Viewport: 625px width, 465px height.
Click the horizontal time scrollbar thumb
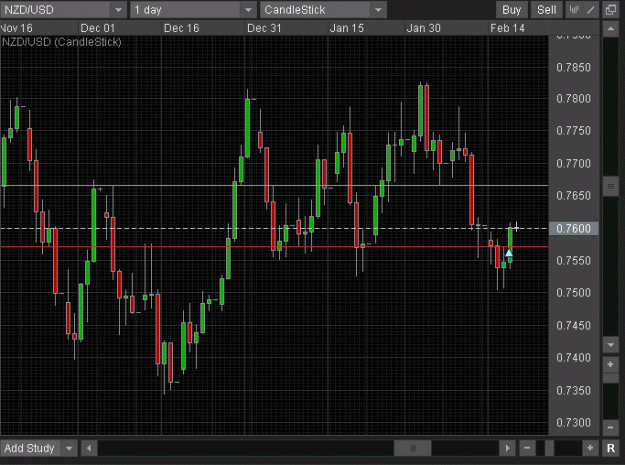point(413,448)
